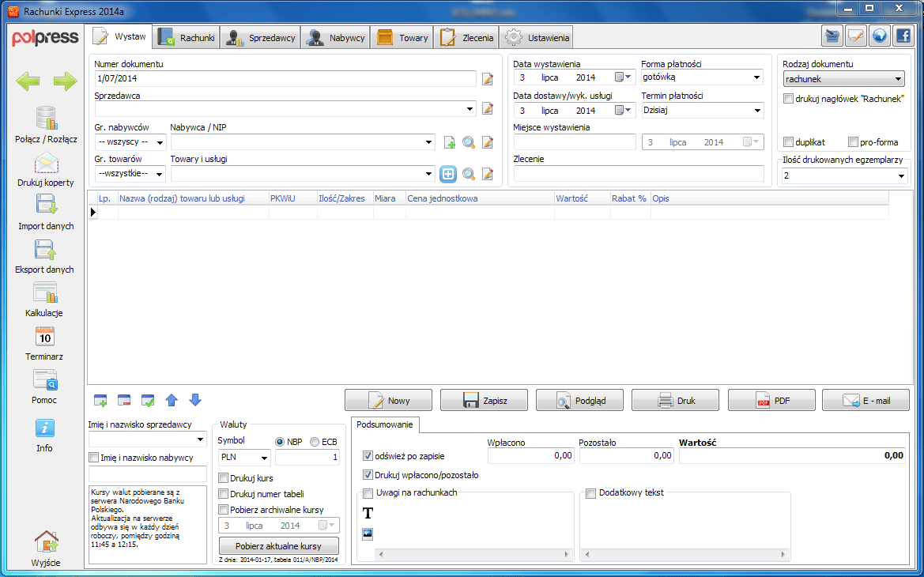
Task: Open Połącz / Rozłącz database icon
Action: pyautogui.click(x=46, y=118)
